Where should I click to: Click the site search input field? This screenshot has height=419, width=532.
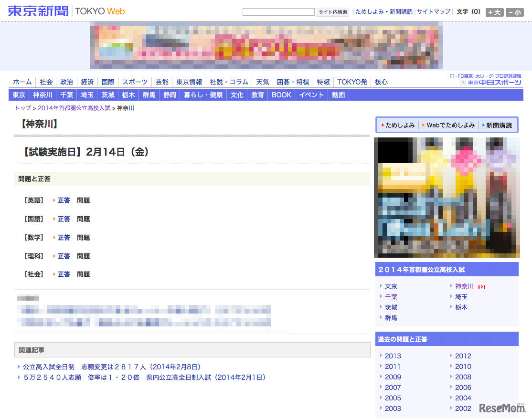point(278,12)
